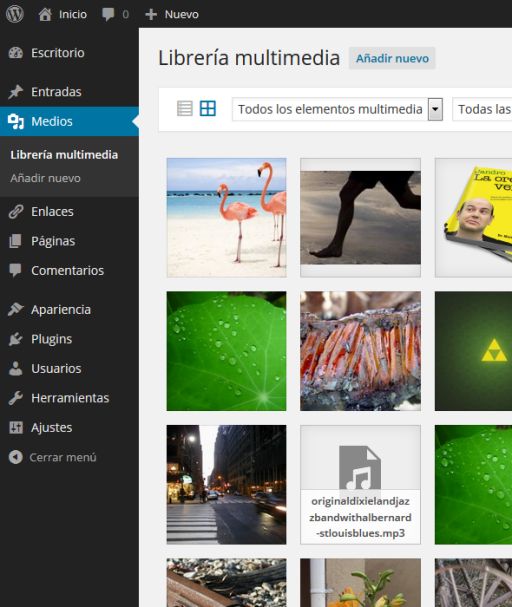The width and height of the screenshot is (512, 607).
Task: Click the Escritorio dashboard icon
Action: pyautogui.click(x=16, y=53)
